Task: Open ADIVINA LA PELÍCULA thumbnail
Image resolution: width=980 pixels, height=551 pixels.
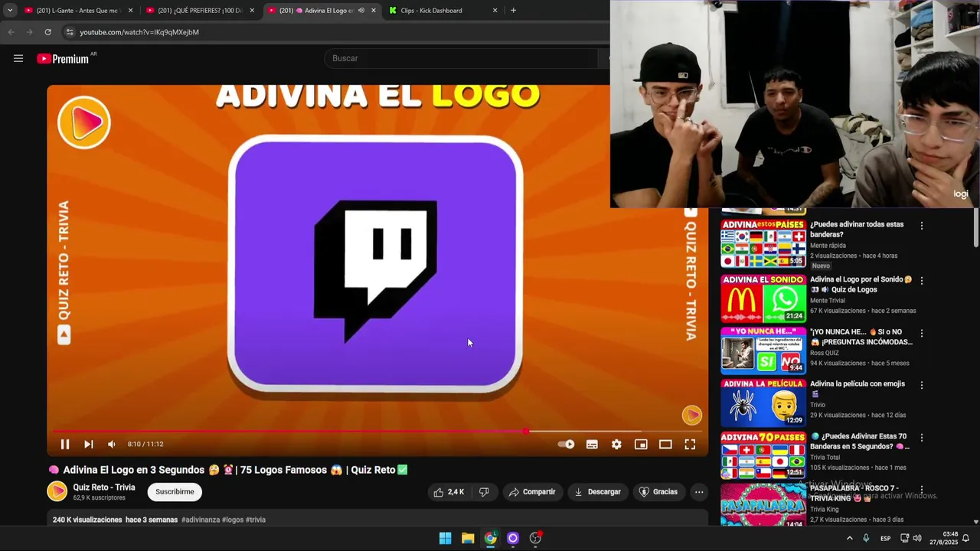Action: click(763, 403)
